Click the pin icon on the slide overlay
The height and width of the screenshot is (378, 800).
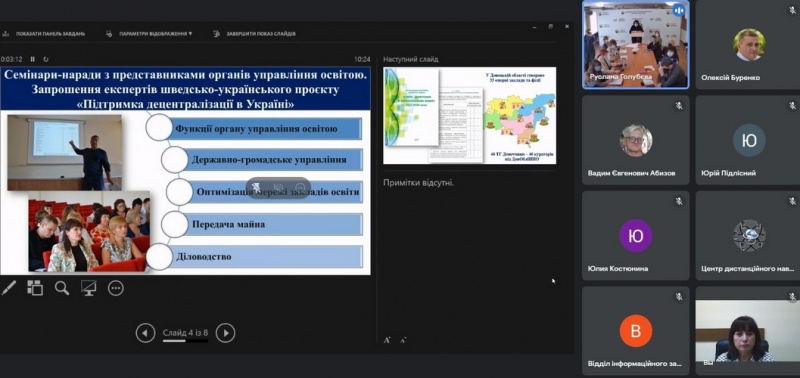[256, 187]
